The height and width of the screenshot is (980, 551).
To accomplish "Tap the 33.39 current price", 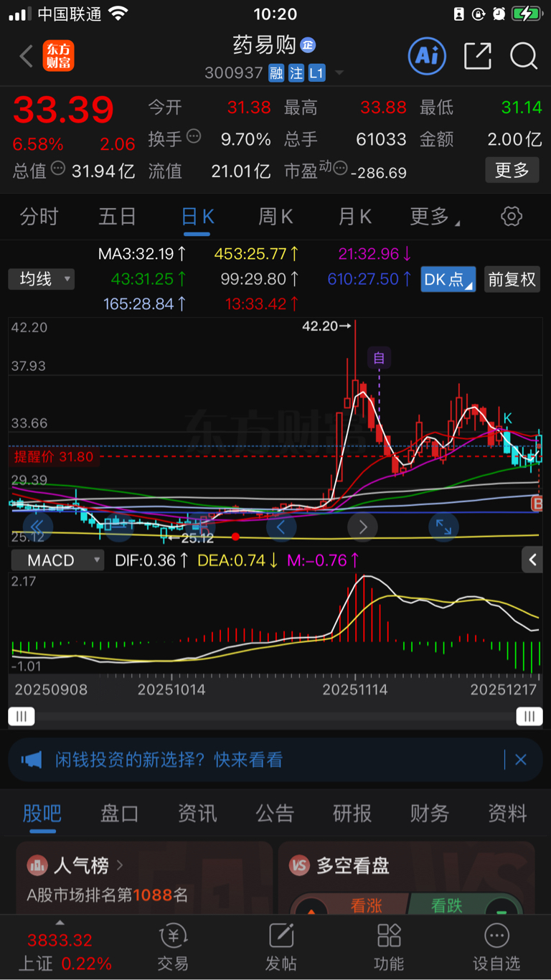I will point(63,110).
